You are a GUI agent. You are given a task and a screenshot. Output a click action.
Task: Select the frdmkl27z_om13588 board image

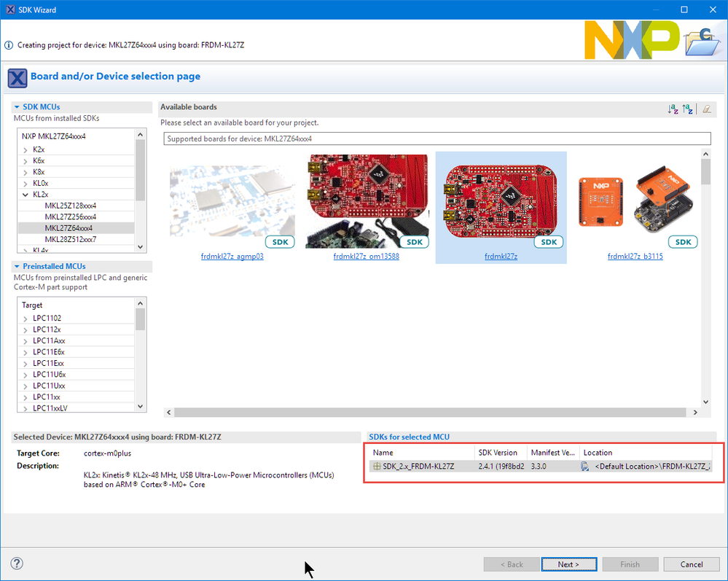pyautogui.click(x=367, y=201)
